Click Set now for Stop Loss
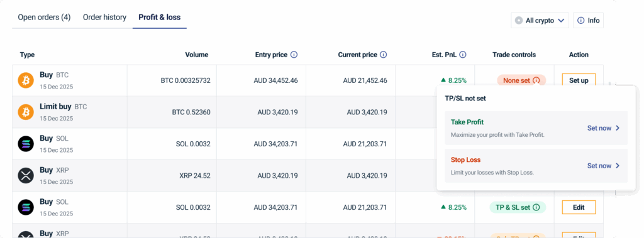The image size is (644, 238). 603,166
